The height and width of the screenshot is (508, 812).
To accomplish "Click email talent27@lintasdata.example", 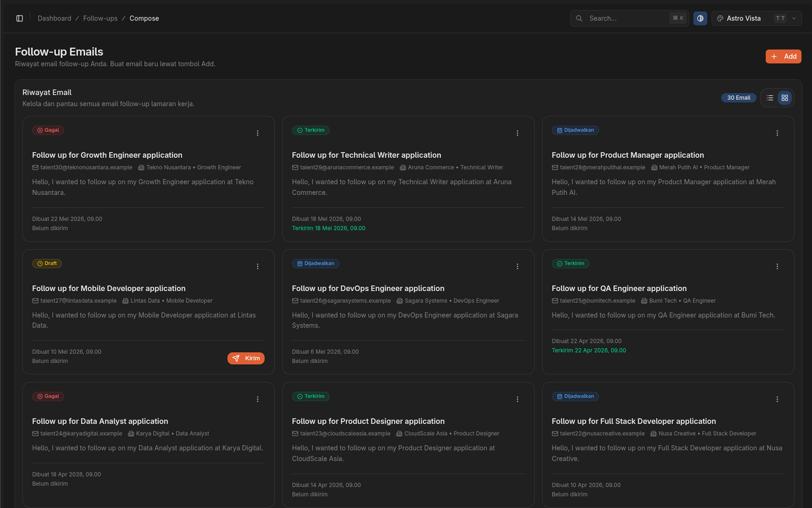I will pyautogui.click(x=78, y=301).
